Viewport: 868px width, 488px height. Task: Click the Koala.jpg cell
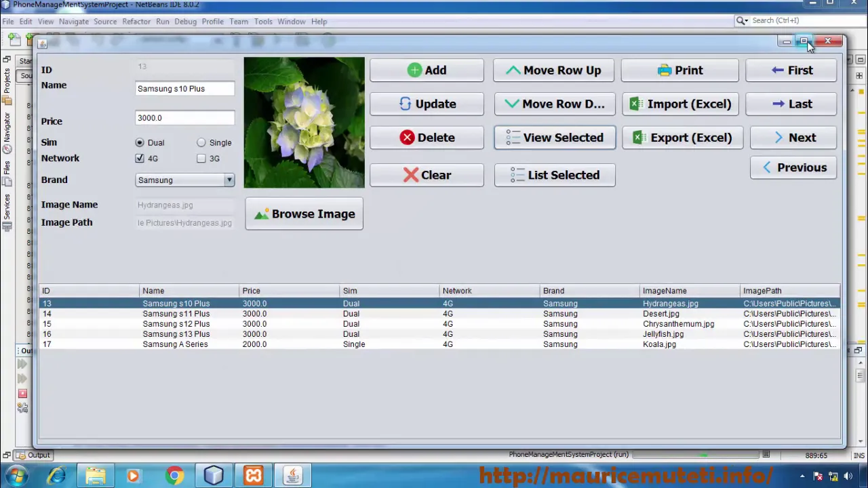[690, 344]
